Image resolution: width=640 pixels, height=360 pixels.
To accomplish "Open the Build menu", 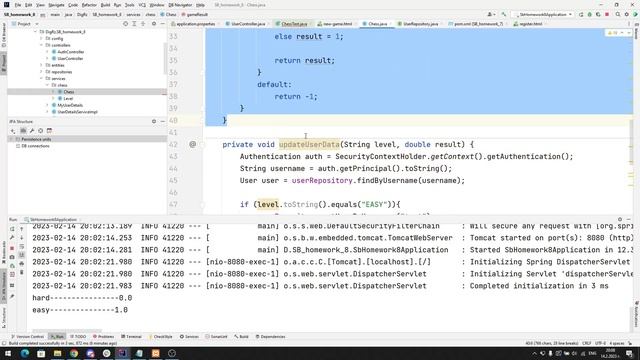I will point(105,5).
